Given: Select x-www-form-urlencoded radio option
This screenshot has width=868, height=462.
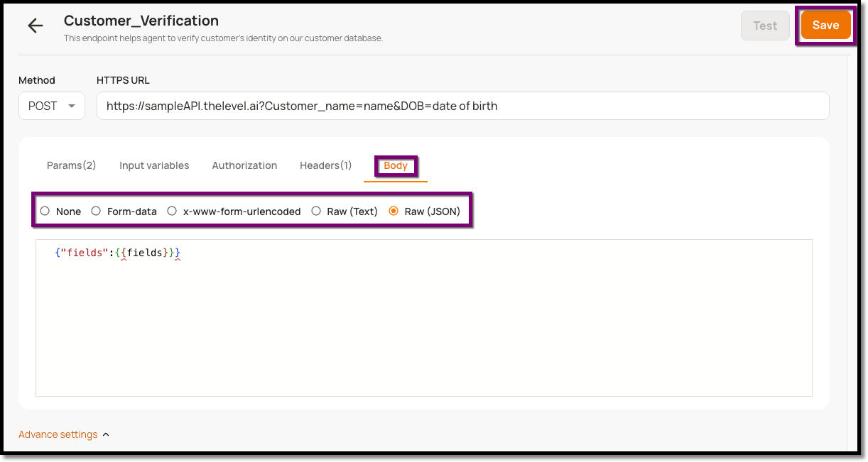Looking at the screenshot, I should 172,211.
